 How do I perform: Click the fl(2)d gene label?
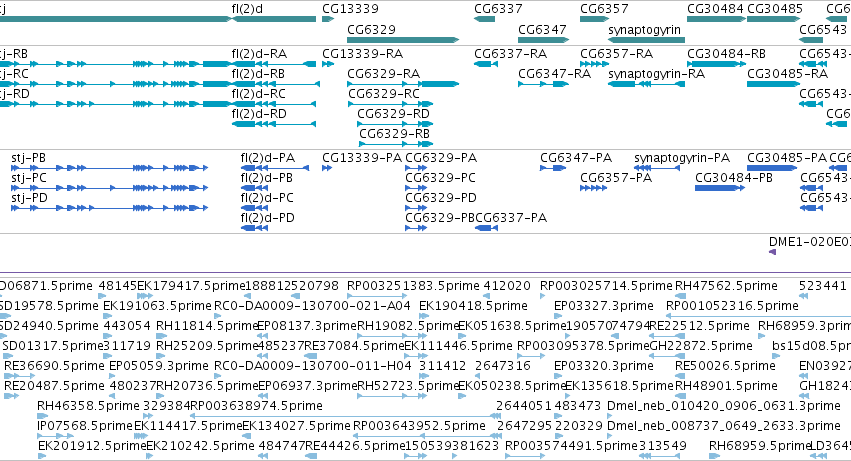click(x=247, y=9)
